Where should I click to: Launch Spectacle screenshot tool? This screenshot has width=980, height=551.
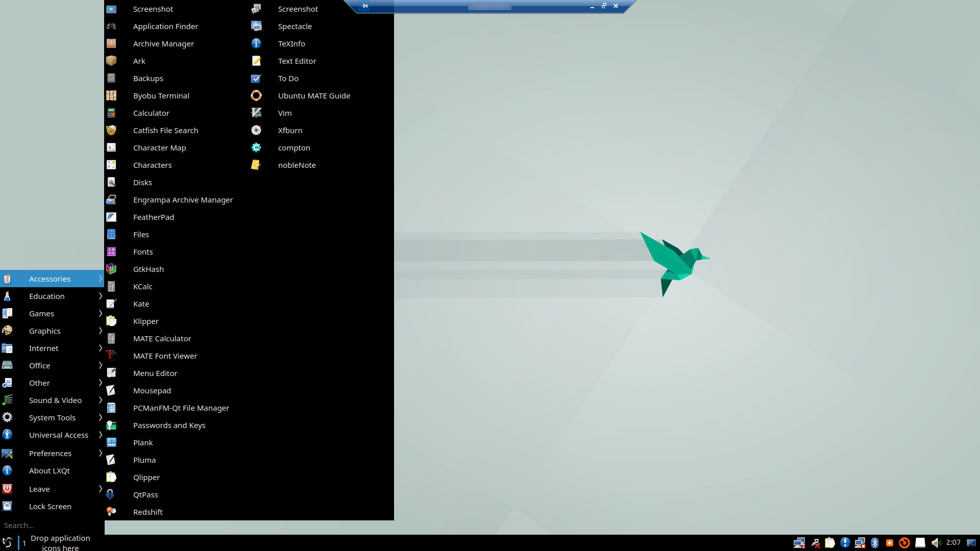pos(322,27)
